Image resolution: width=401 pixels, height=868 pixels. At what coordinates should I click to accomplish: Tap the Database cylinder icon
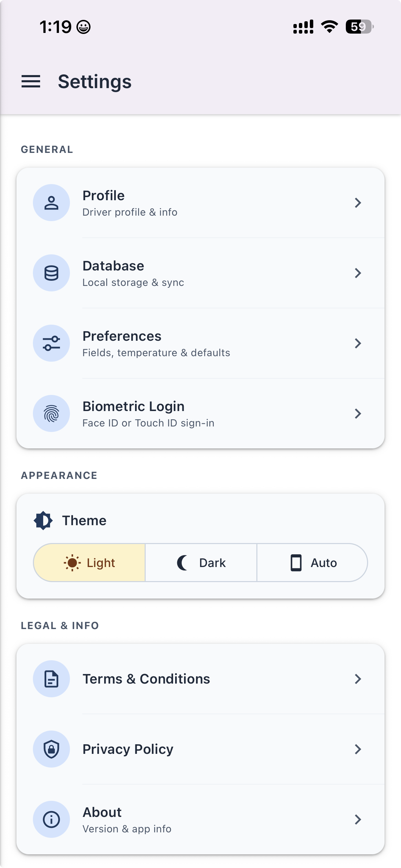point(51,273)
